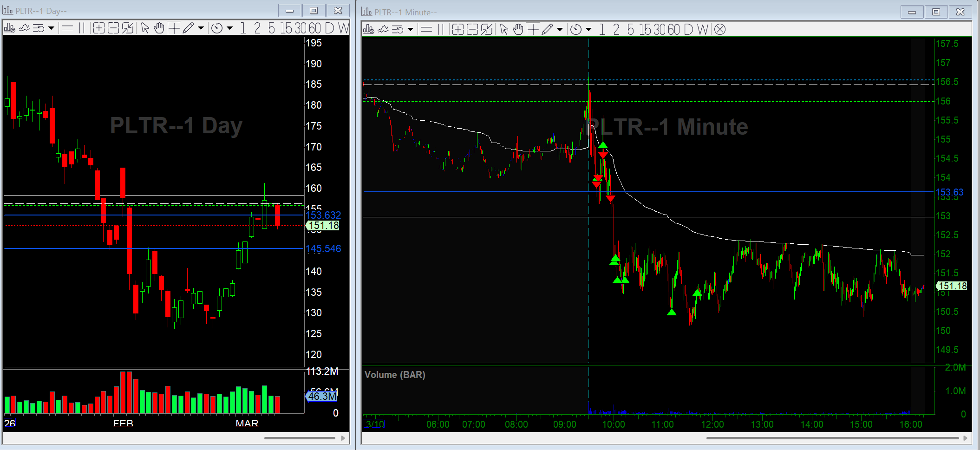Minimize the PLTR 1 Day window
980x450 pixels.
290,10
